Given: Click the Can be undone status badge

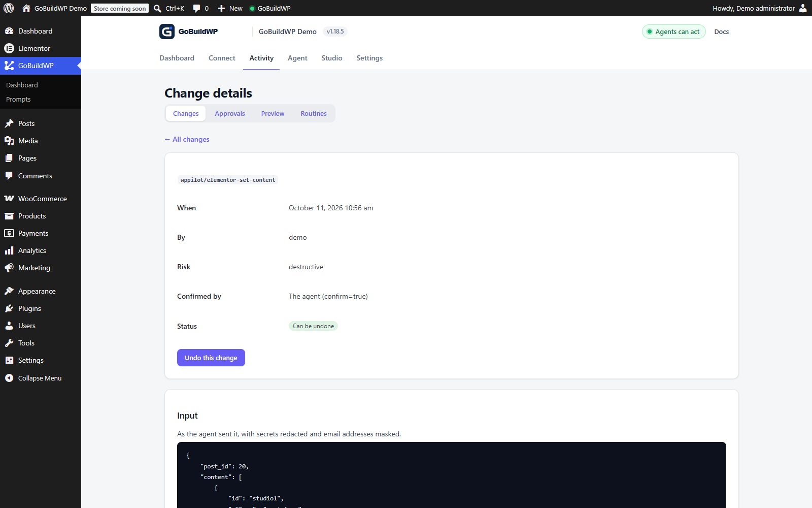Looking at the screenshot, I should (313, 326).
